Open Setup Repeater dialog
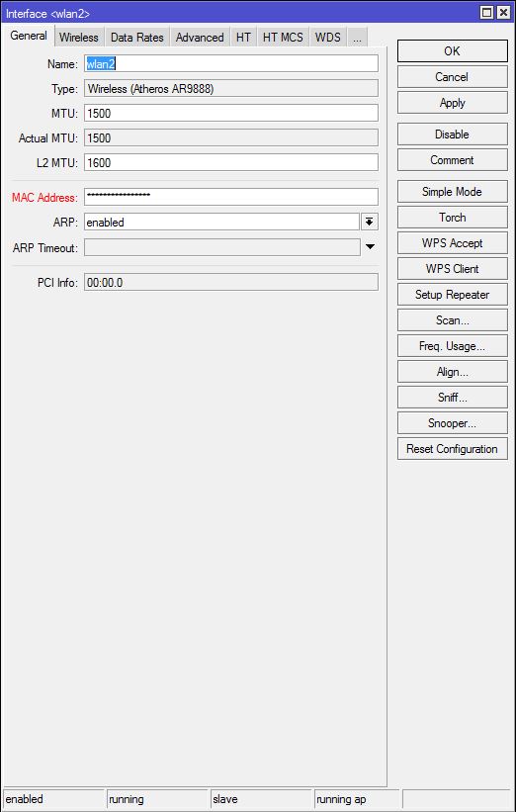 [x=452, y=295]
